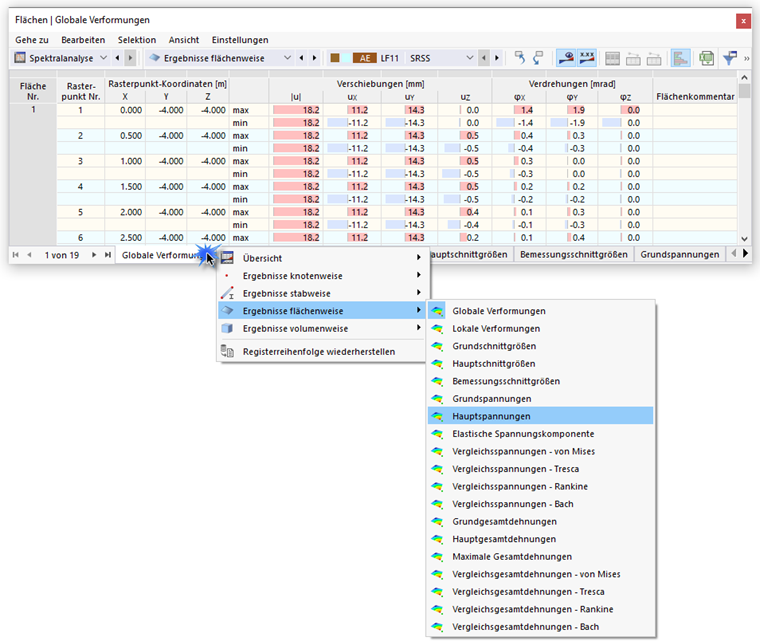
Task: Select Maximale Gesamtdehnungen entry
Action: 540,557
